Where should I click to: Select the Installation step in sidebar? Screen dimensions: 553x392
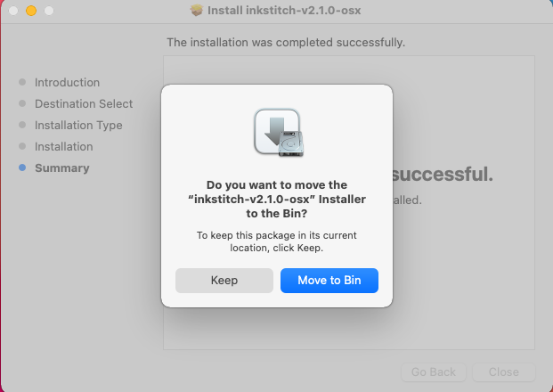click(x=64, y=146)
